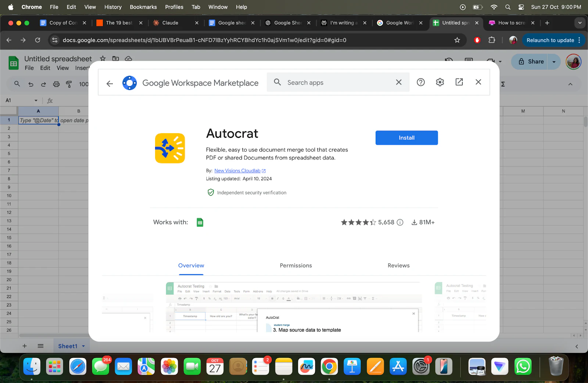Open Marketplace help icon
588x383 pixels.
(421, 82)
